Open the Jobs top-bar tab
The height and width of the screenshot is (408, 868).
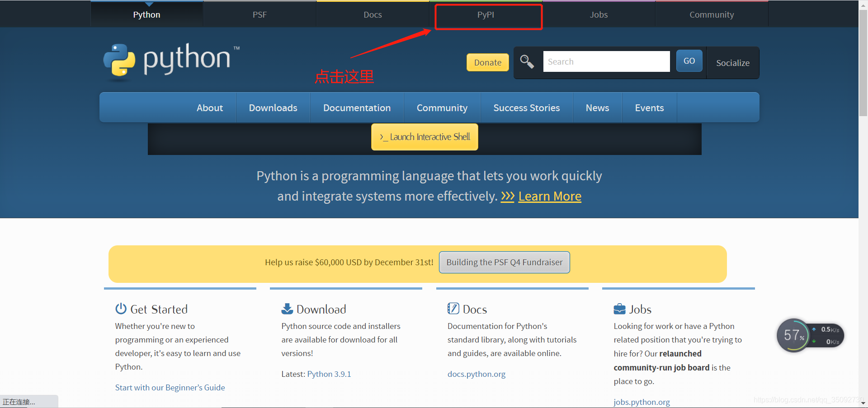pos(599,14)
